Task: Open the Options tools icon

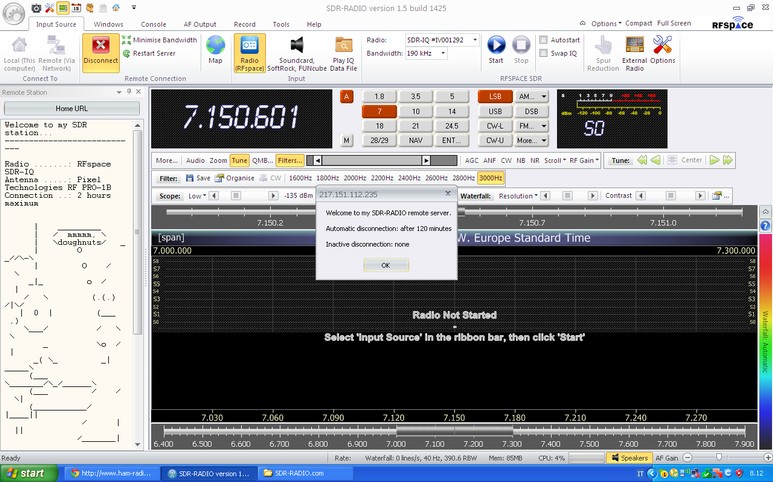Action: tap(662, 46)
